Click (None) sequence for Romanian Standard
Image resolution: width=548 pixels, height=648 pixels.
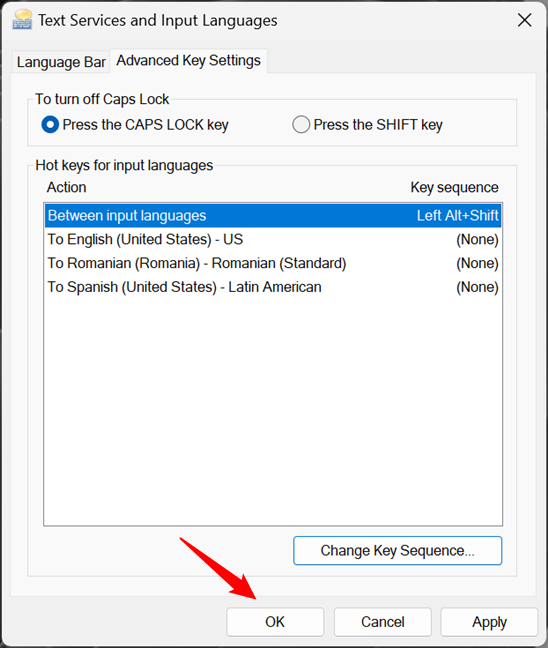click(477, 263)
